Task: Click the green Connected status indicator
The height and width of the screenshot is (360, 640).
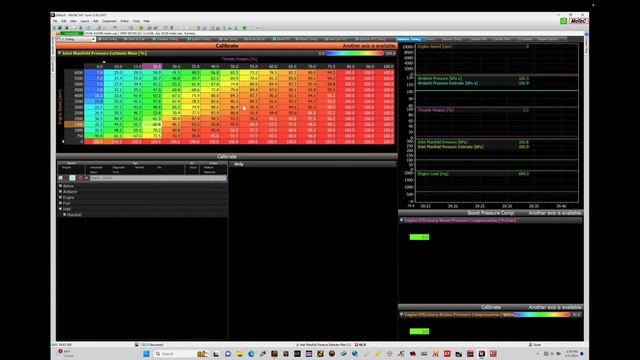Action: pyautogui.click(x=72, y=33)
